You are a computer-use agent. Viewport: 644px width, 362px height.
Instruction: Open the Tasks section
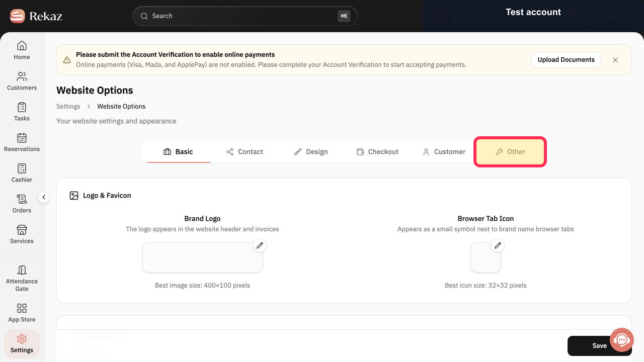[x=22, y=112]
